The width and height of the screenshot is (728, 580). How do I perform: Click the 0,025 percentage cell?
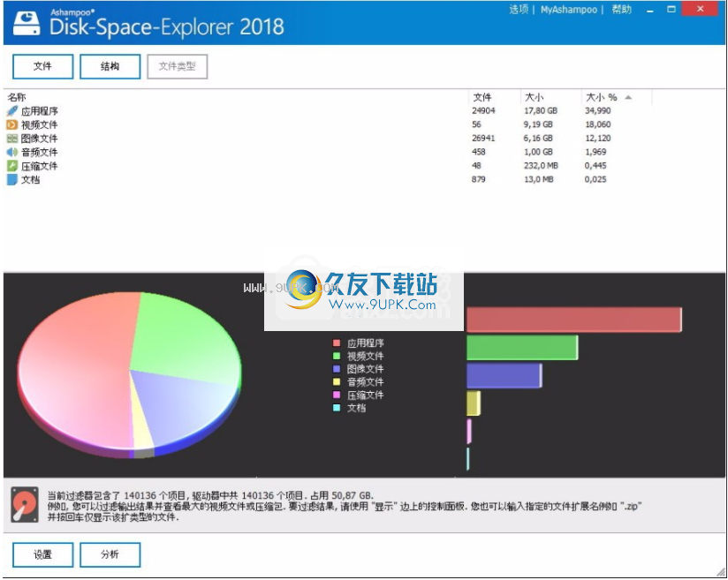tap(595, 179)
